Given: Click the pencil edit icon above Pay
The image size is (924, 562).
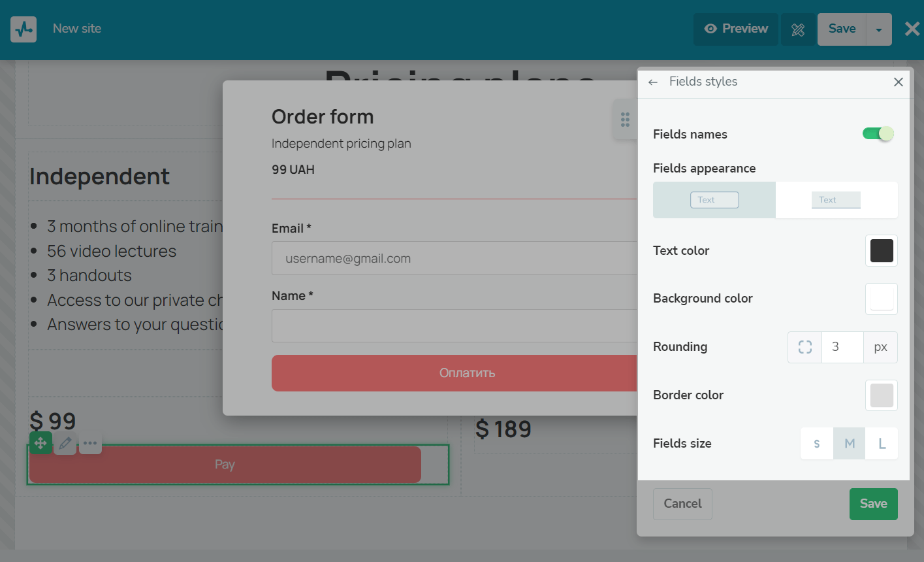Looking at the screenshot, I should pos(65,444).
